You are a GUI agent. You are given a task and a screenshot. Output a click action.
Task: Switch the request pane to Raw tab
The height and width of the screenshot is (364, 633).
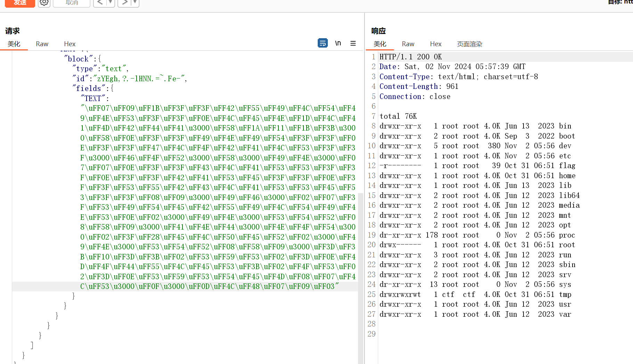tap(42, 44)
